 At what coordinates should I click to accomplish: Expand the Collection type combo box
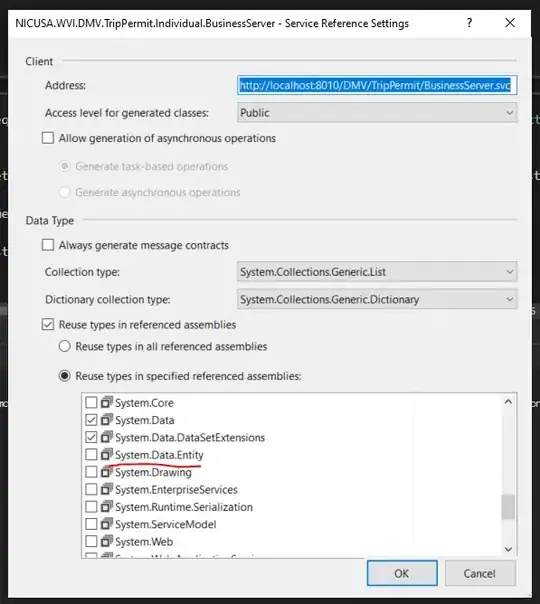pyautogui.click(x=377, y=272)
